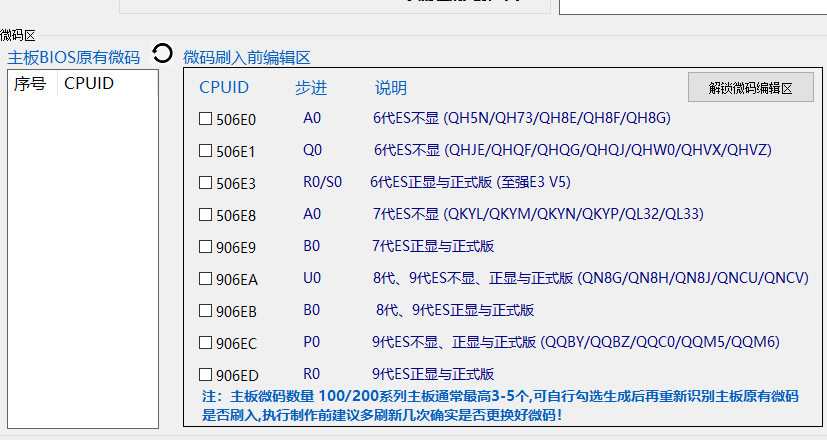Click the 微码区 group label

click(x=18, y=35)
